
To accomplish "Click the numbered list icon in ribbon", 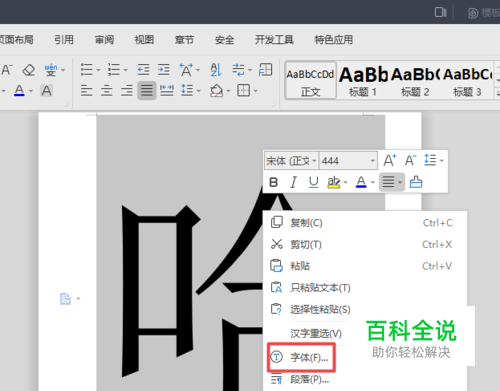I will point(114,70).
